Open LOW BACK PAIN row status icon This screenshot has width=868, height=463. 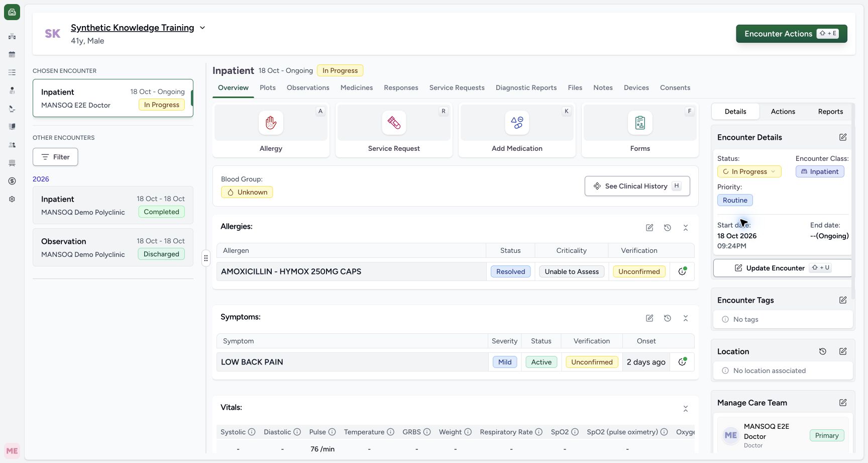point(682,362)
